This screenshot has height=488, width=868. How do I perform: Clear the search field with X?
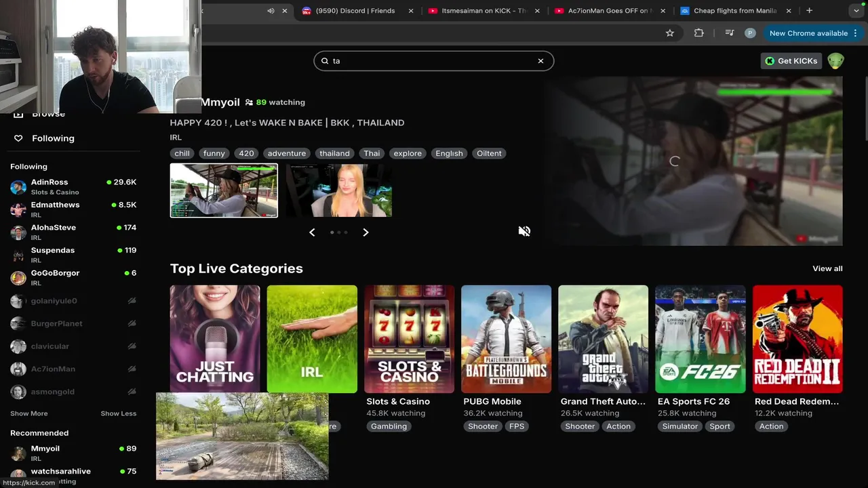click(x=540, y=61)
